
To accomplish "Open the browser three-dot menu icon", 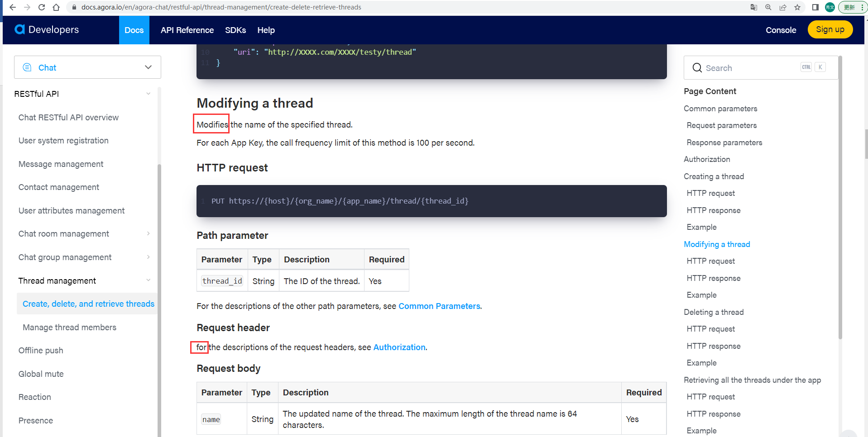I will pyautogui.click(x=862, y=7).
